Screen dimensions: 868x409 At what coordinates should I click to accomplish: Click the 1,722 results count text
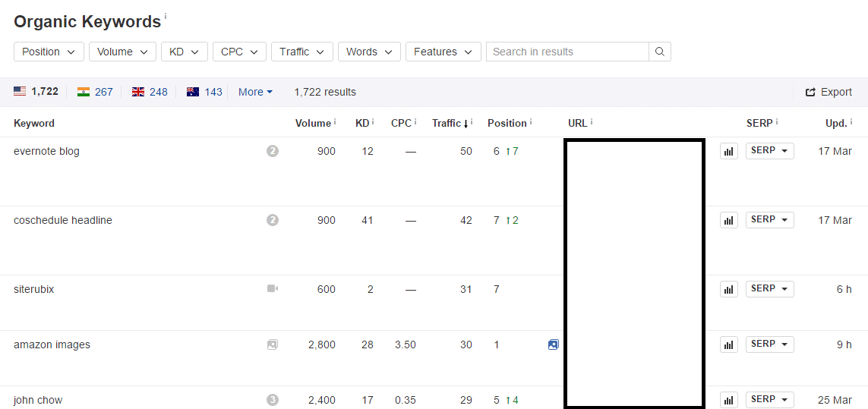tap(325, 92)
